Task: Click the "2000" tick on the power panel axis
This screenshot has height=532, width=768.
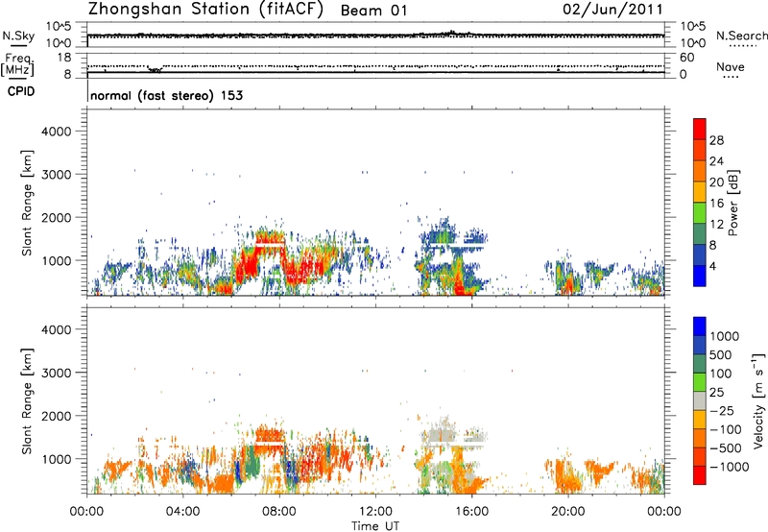Action: pos(57,217)
